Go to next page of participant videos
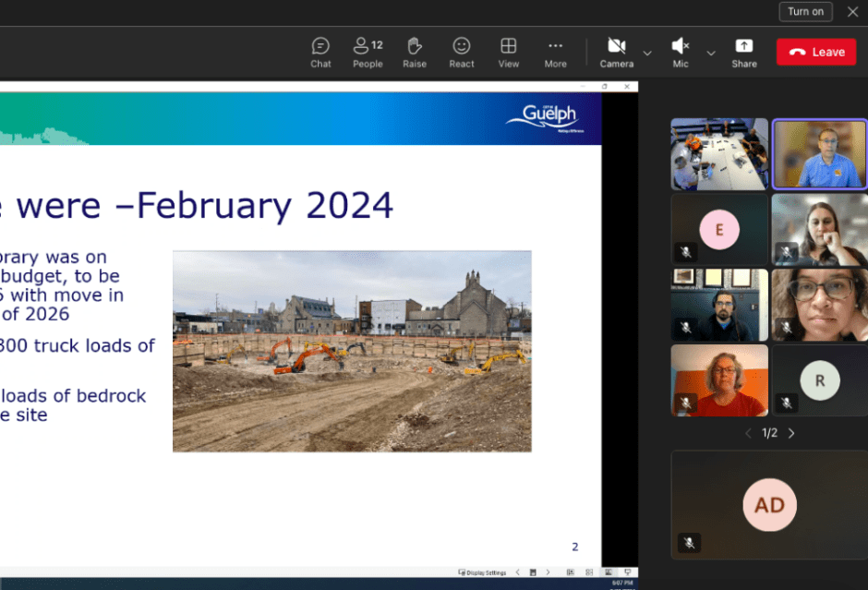Viewport: 868px width, 590px height. coord(791,433)
